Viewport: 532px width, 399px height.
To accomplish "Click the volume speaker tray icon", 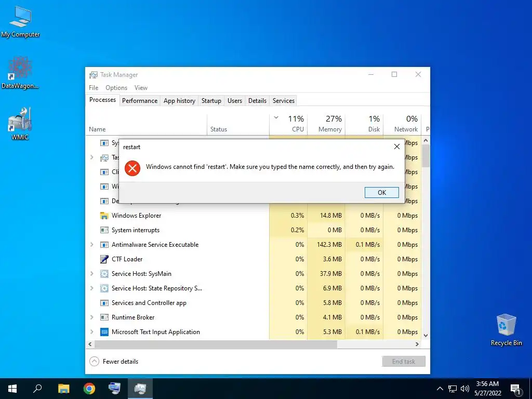I will click(465, 389).
